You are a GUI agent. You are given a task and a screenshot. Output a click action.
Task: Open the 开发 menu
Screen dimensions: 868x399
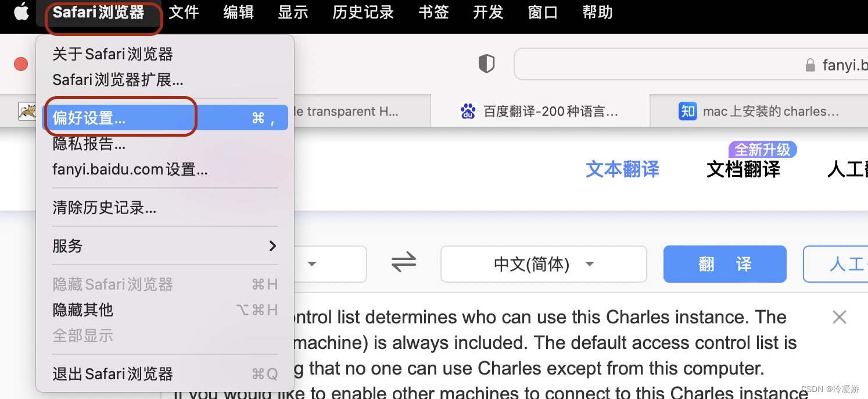point(488,12)
